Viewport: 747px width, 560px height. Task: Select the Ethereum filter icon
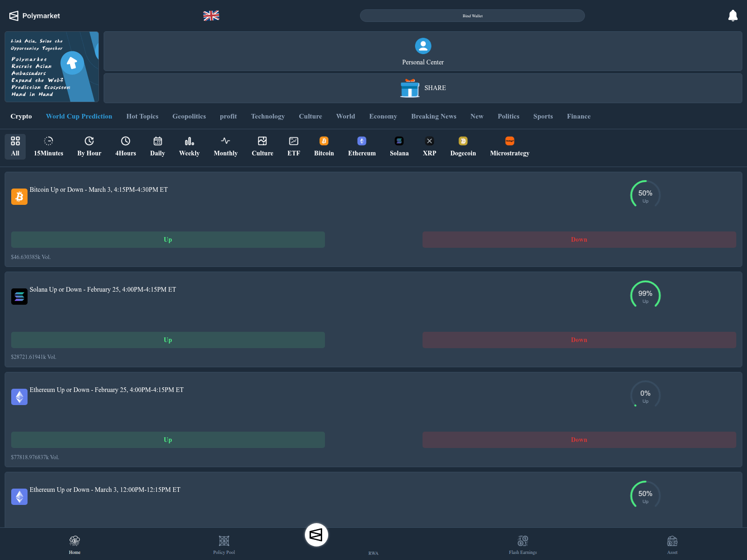click(361, 140)
